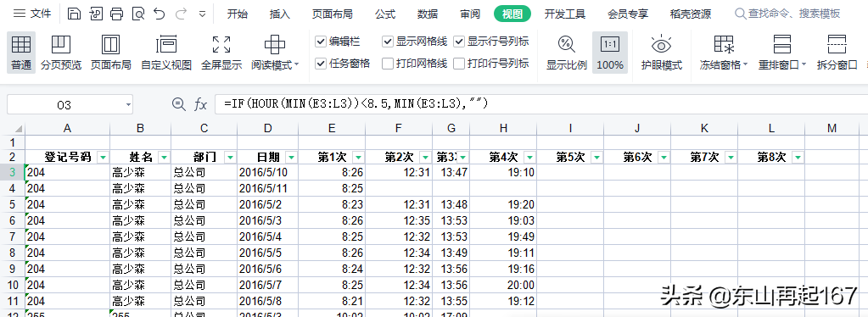The width and height of the screenshot is (868, 317).
Task: Click the select-all corner triangle
Action: tap(19, 128)
